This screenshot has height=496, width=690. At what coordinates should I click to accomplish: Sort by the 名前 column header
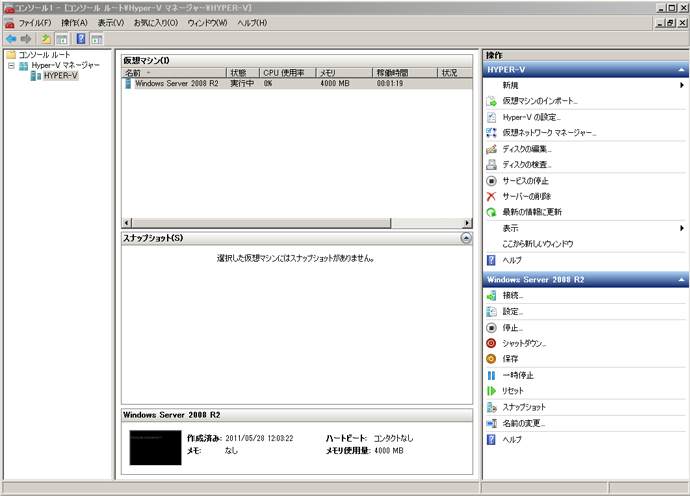tap(174, 73)
